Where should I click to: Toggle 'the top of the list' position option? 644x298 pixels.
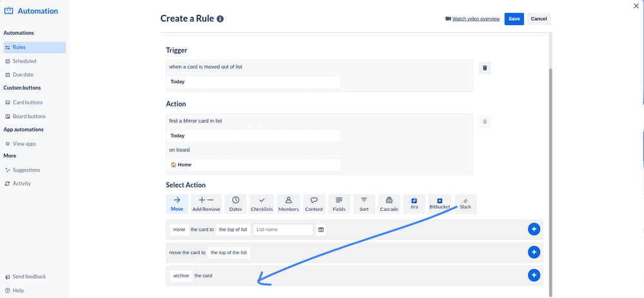229,252
